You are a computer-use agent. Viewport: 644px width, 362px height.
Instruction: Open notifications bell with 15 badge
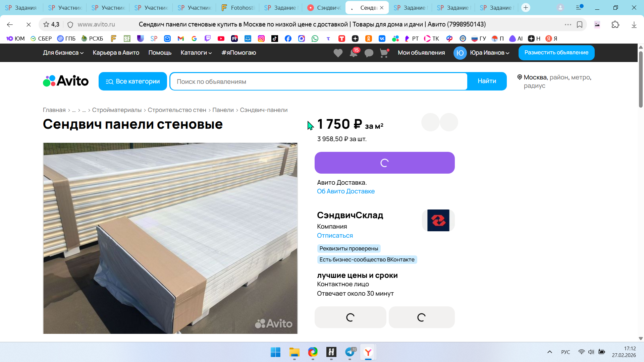click(x=354, y=53)
